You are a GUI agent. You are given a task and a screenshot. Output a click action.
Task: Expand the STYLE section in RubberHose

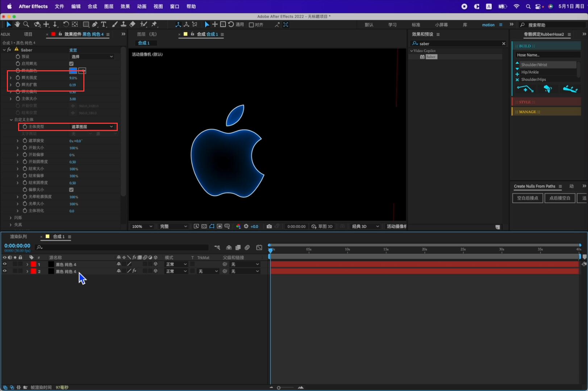(546, 102)
